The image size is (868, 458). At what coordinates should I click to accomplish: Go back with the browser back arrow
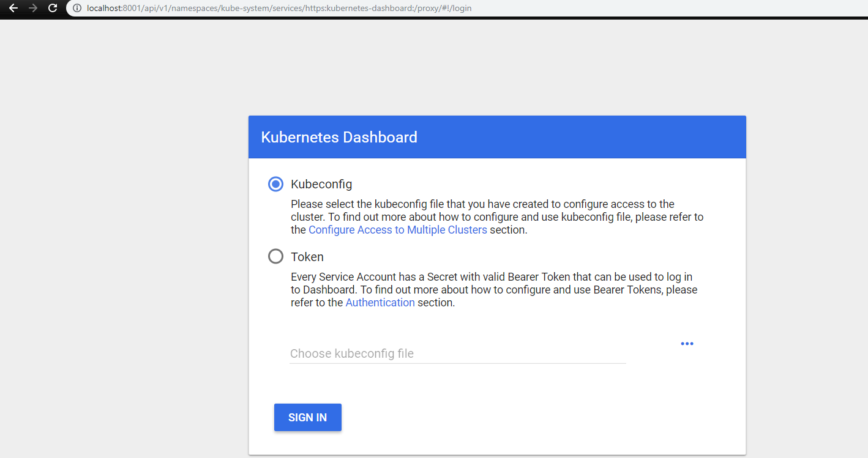[13, 8]
